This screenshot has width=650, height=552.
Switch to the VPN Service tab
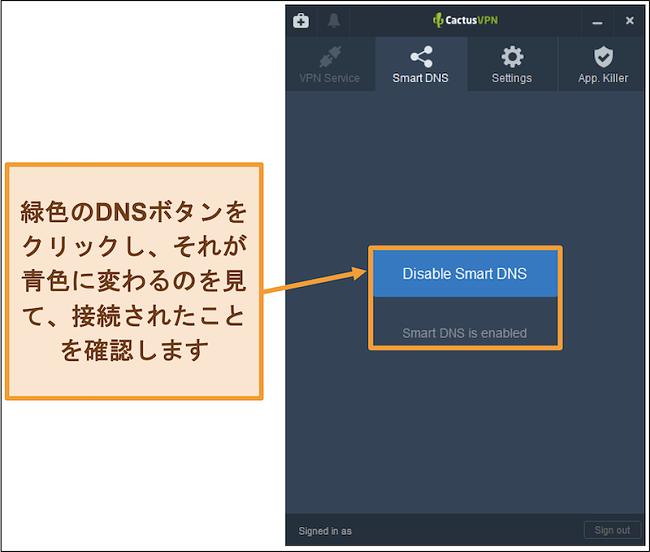coord(330,64)
